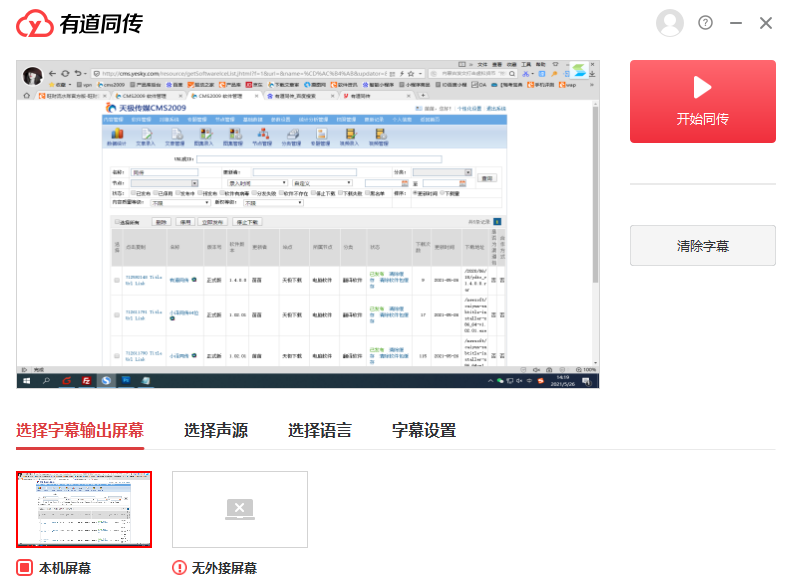Click the 有道同传 cloud logo
Screen dimensions: 789x588
click(x=35, y=23)
